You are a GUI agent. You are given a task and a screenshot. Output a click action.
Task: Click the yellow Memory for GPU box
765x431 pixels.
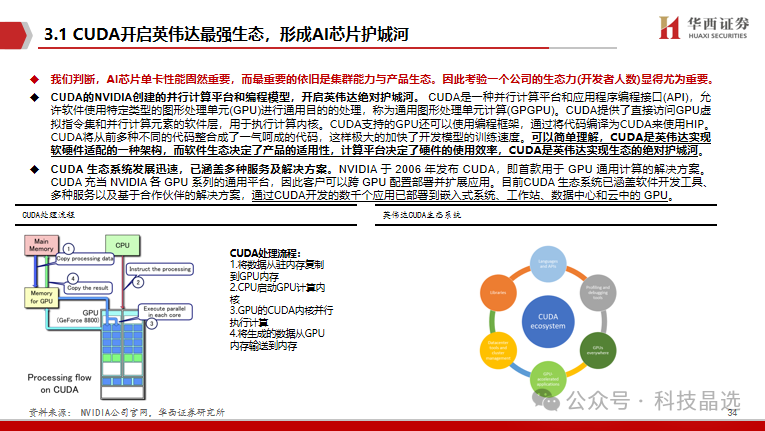(41, 297)
